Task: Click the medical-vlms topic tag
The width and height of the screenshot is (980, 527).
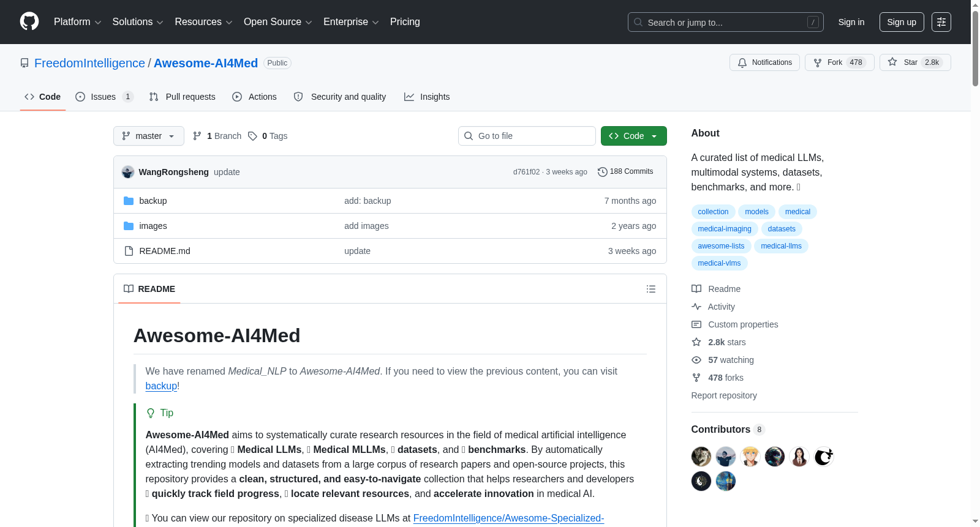Action: (x=719, y=263)
